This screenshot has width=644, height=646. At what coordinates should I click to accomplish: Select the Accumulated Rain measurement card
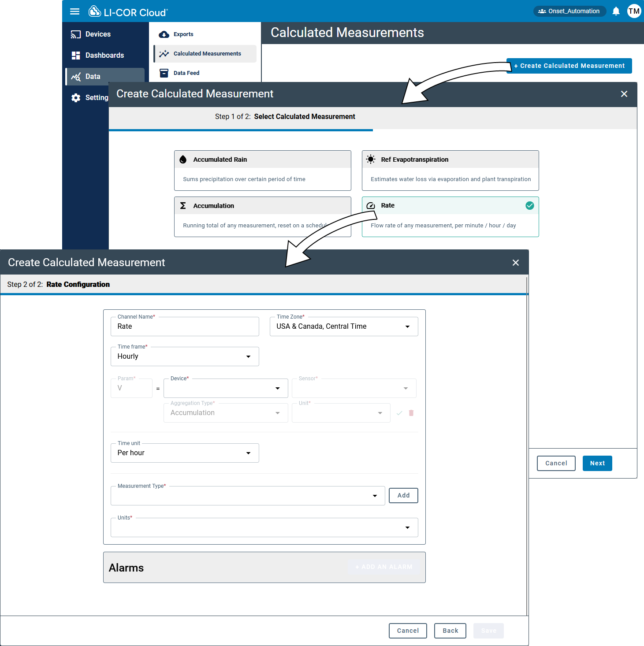tap(263, 171)
